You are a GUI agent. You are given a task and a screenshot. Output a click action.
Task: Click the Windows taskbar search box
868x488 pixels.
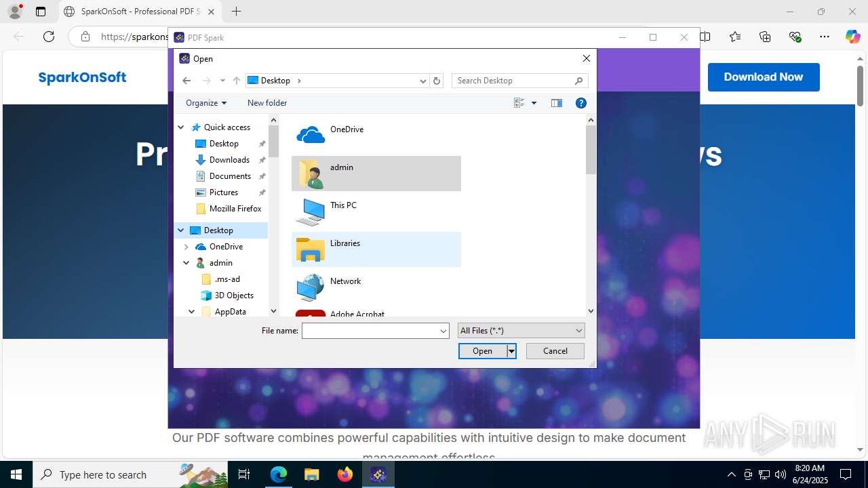132,474
